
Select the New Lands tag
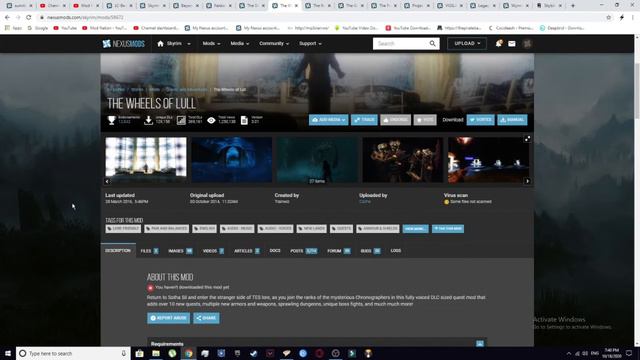(x=312, y=229)
